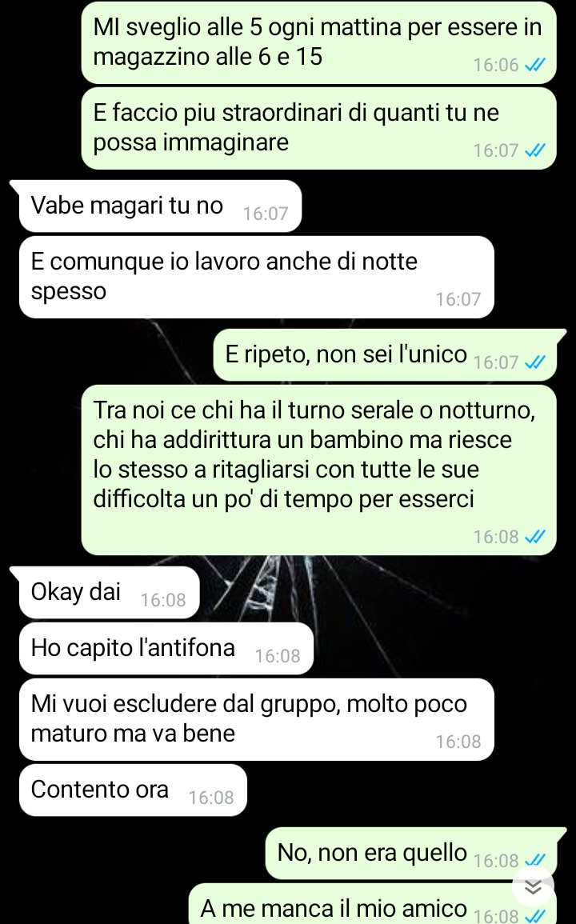Click ticks beside 'No, non era quello'

(534, 860)
